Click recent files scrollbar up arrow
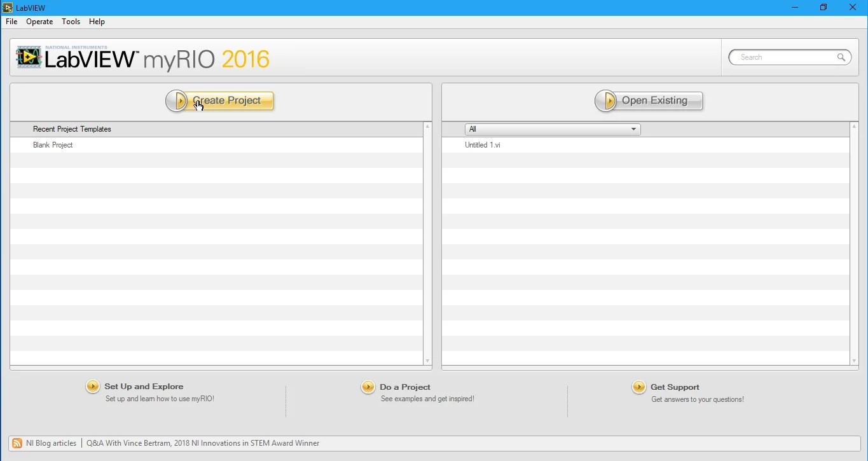This screenshot has width=868, height=461. coord(854,126)
